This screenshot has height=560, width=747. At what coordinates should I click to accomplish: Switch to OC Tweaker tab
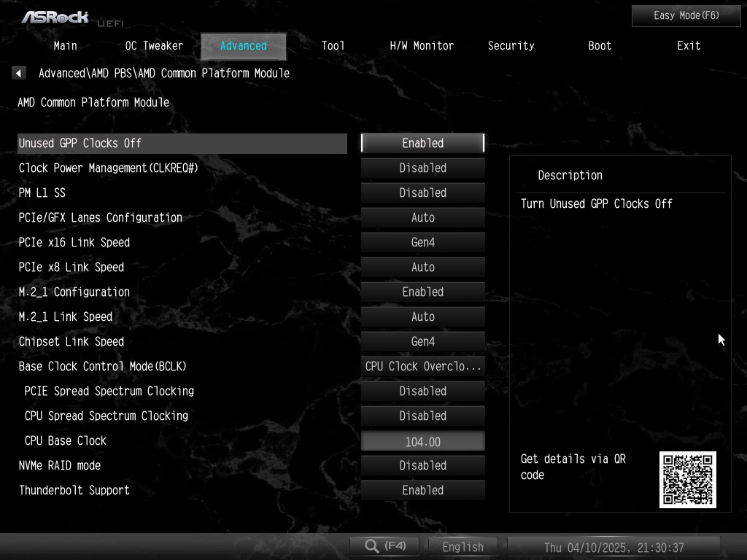(x=154, y=46)
